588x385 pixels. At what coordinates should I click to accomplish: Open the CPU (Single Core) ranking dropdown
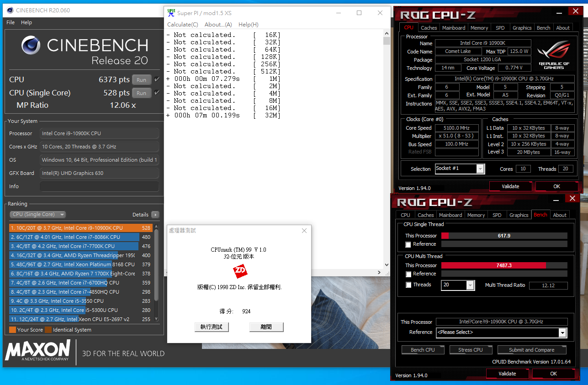[38, 215]
